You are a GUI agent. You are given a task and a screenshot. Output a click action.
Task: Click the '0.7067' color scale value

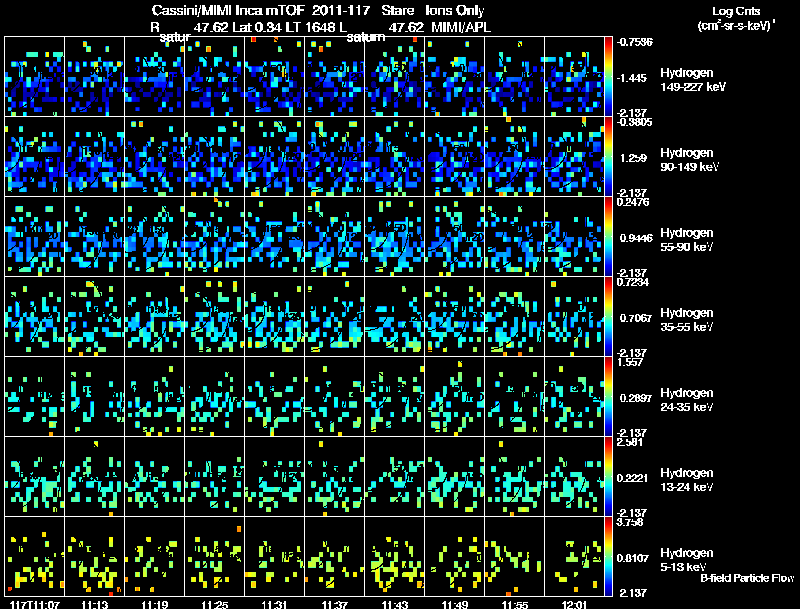click(636, 318)
